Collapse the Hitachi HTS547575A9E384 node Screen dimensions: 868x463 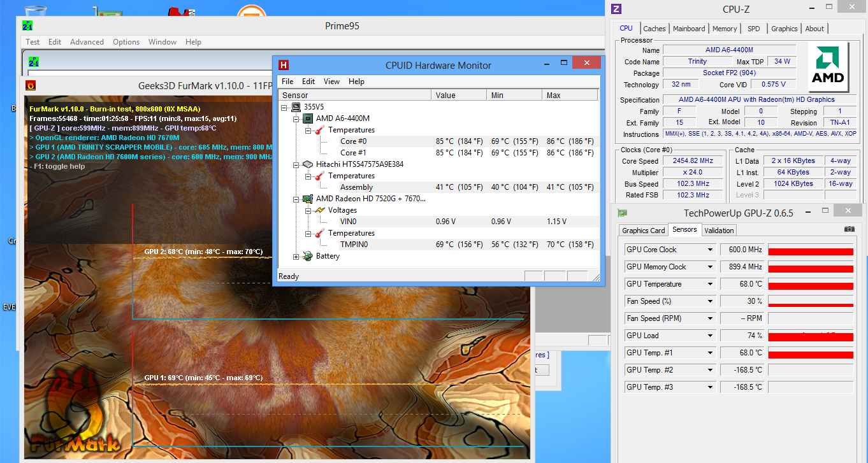(296, 164)
